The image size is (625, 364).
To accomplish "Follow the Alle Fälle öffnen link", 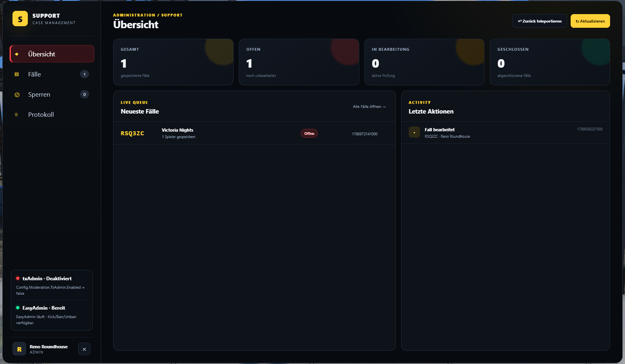I will coord(369,107).
